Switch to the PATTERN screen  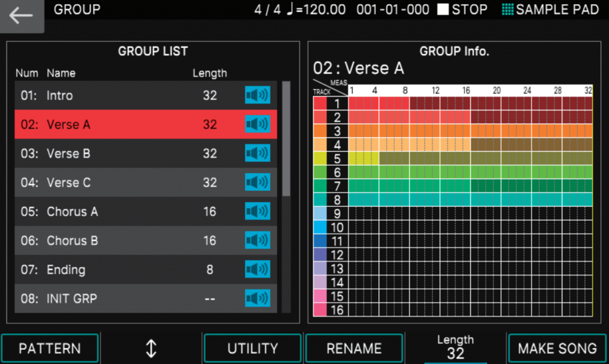coord(49,349)
